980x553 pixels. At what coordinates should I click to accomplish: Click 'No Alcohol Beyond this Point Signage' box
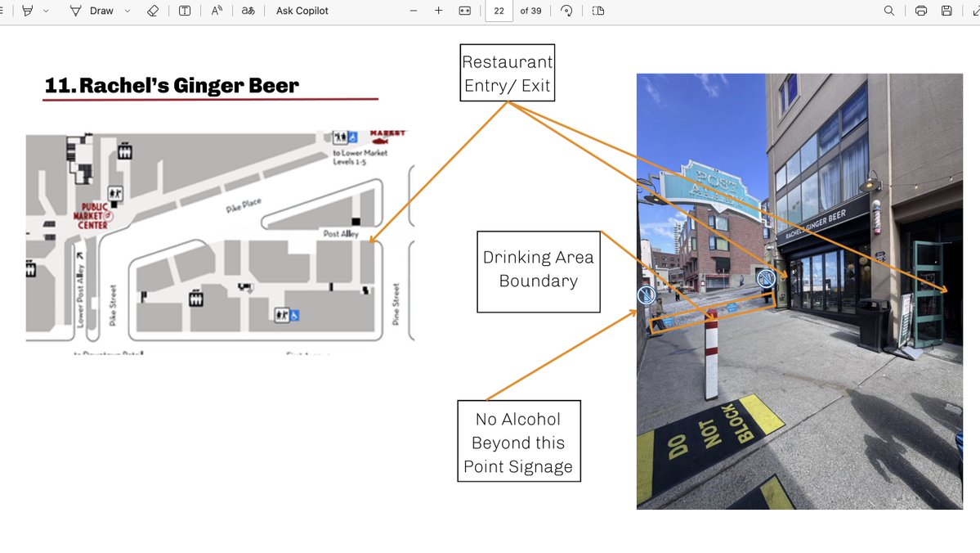pos(519,441)
